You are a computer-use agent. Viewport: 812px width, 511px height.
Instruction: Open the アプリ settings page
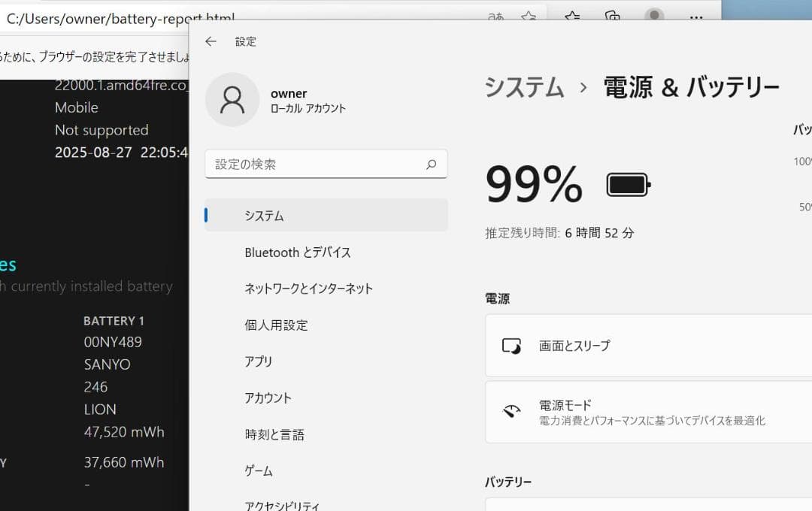click(x=259, y=361)
